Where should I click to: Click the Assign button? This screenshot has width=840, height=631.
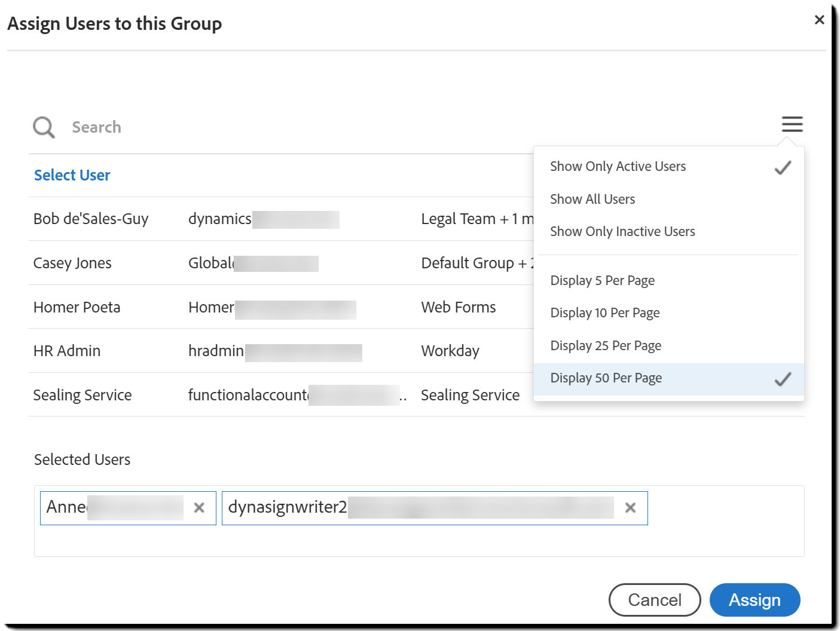coord(755,600)
